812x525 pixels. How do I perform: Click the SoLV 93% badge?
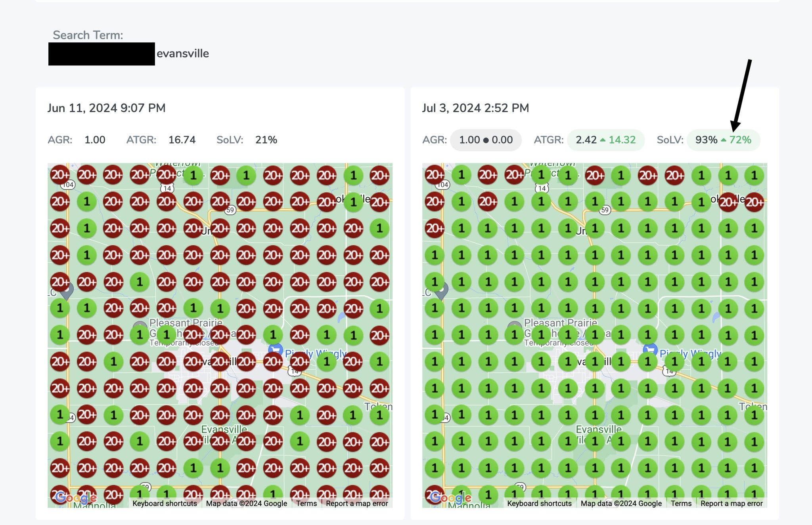(x=723, y=140)
